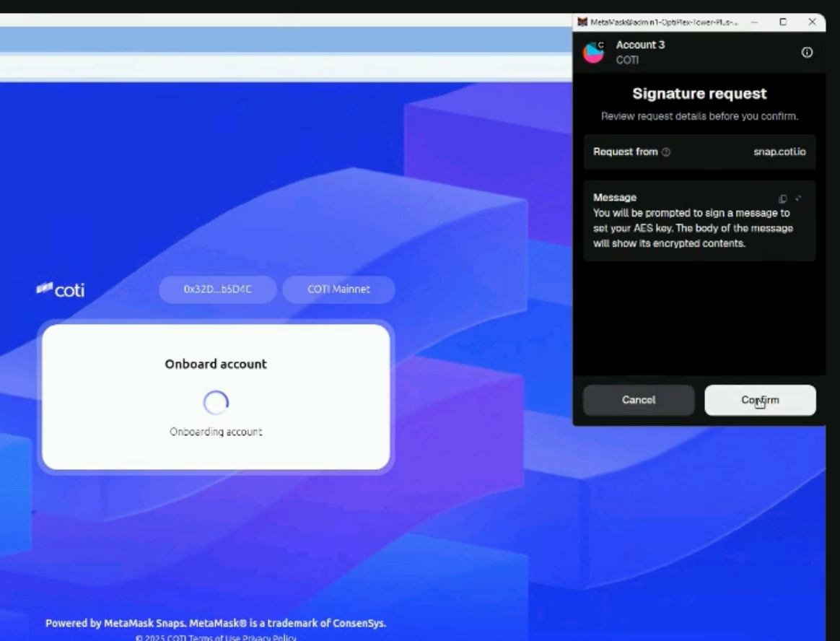840x641 pixels.
Task: Click the info icon beside Request from
Action: tap(666, 152)
